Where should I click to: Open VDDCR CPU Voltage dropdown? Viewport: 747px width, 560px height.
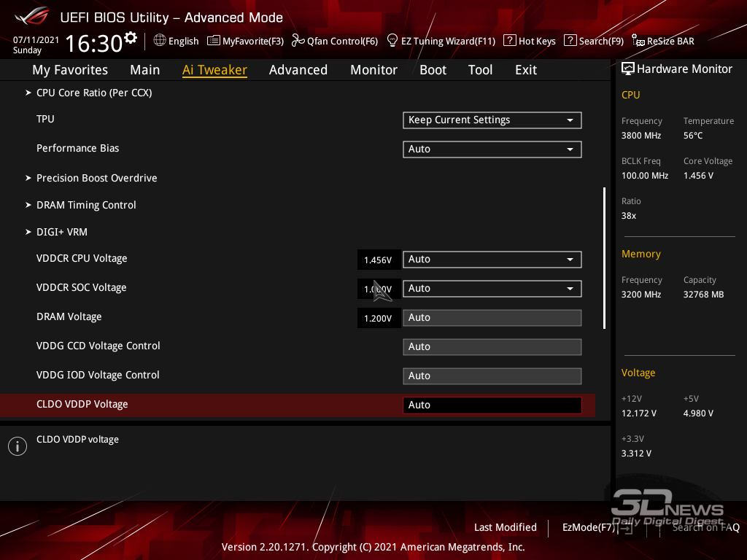492,260
